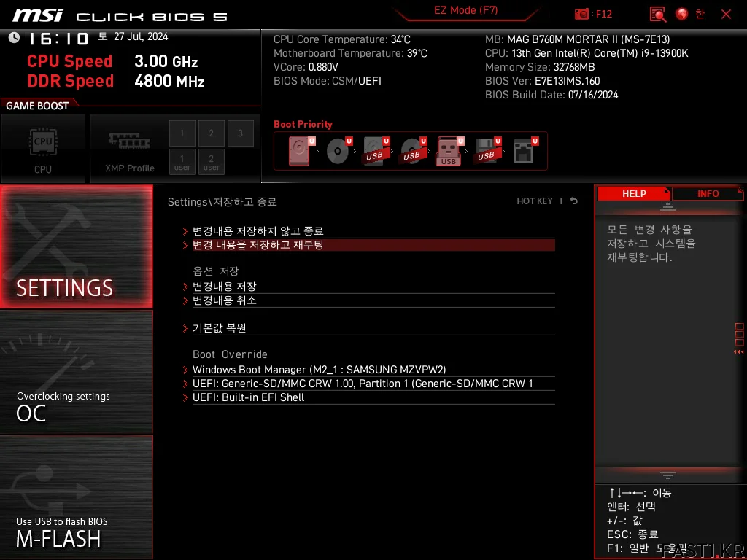Boot from UEFI Generic-SD/MMC CRW entry
Viewport: 747px width, 560px height.
pos(373,384)
